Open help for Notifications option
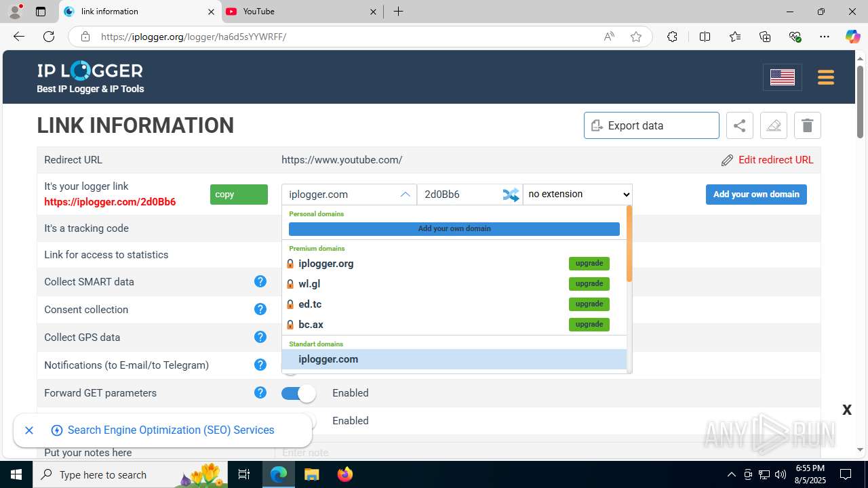The height and width of the screenshot is (488, 868). (x=260, y=365)
